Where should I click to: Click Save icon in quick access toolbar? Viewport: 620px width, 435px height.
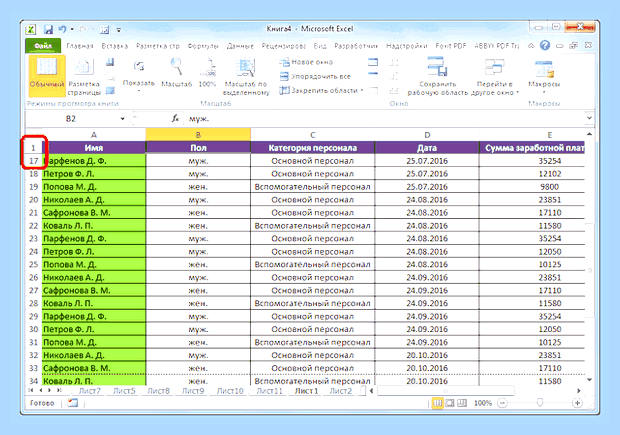[x=48, y=29]
